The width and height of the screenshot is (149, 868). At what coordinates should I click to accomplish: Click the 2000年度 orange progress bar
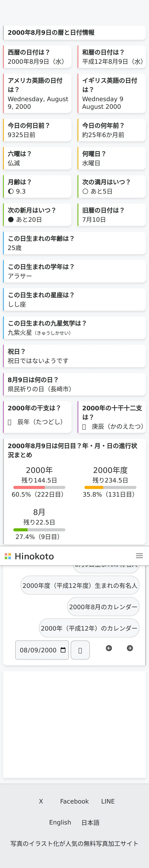110,487
